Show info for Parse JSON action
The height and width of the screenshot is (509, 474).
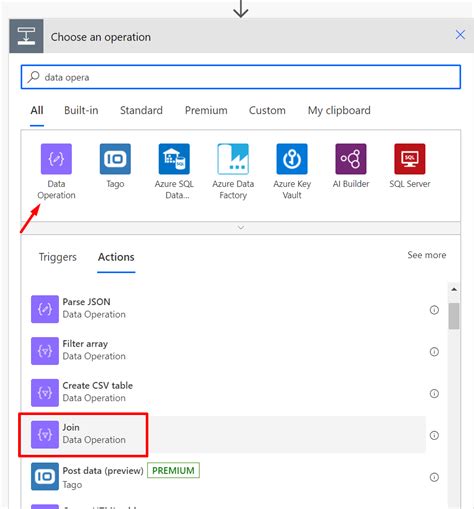click(x=434, y=310)
